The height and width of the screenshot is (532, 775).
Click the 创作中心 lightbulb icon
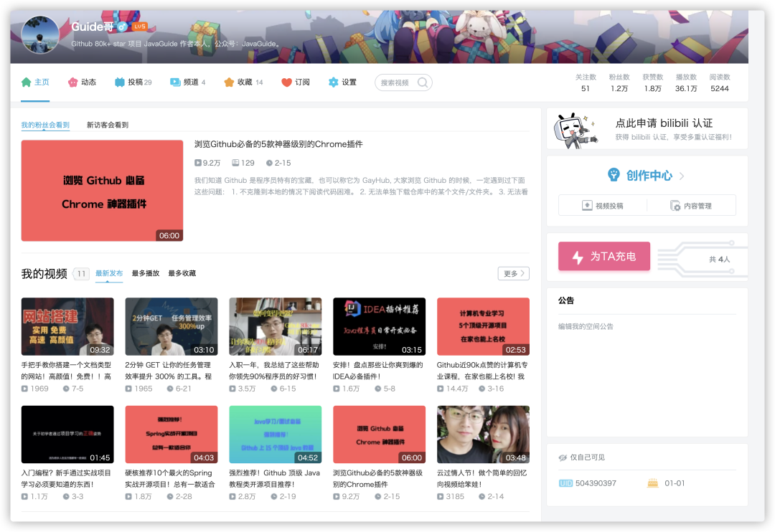pyautogui.click(x=614, y=175)
